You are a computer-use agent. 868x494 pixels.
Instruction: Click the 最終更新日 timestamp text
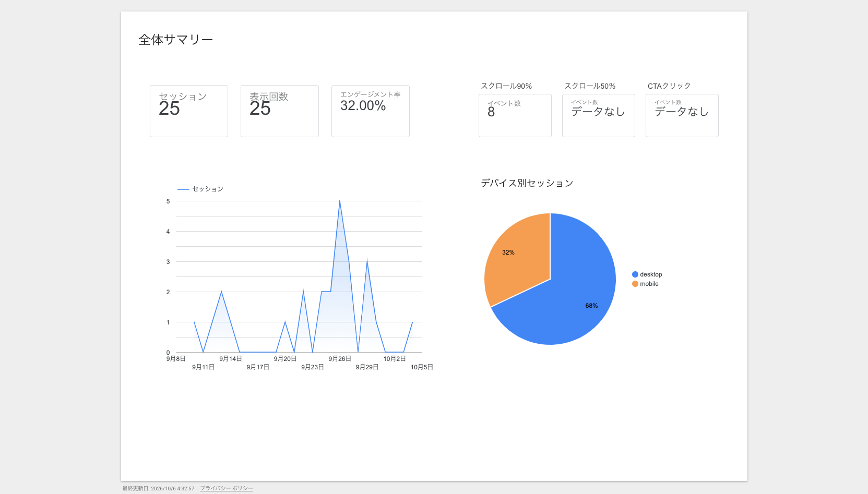(x=158, y=489)
